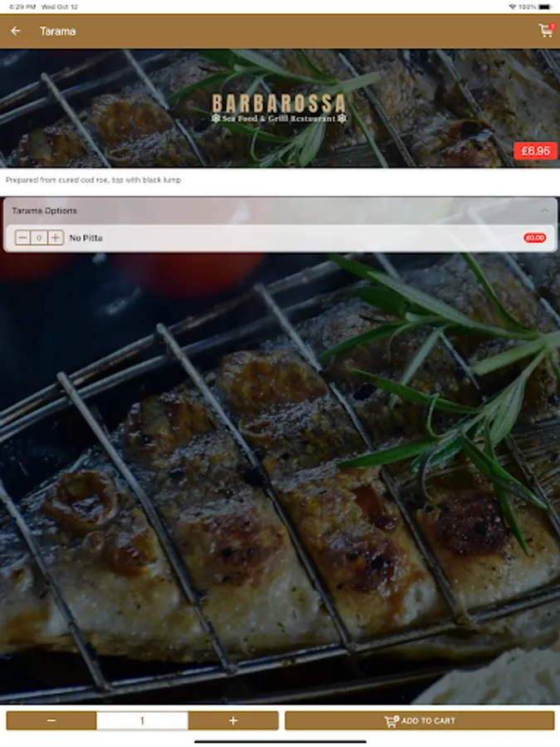Increase No Pitta option quantity
Image resolution: width=560 pixels, height=747 pixels.
coord(56,237)
